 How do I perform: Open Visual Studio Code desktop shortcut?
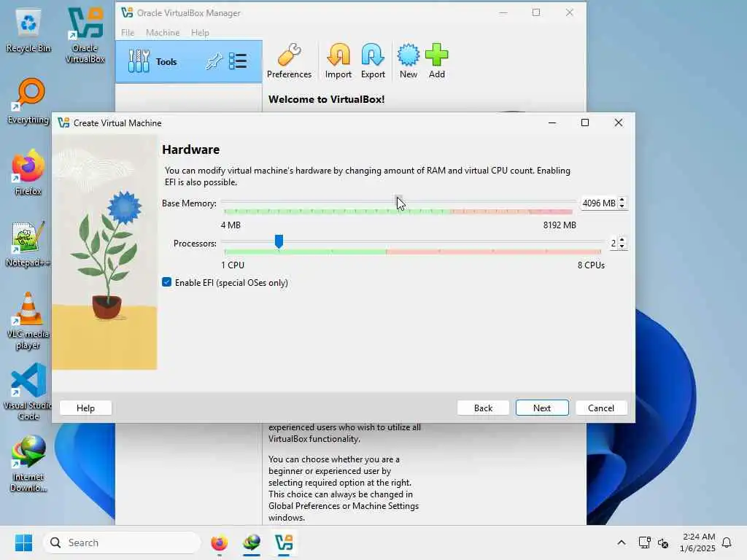coord(28,392)
